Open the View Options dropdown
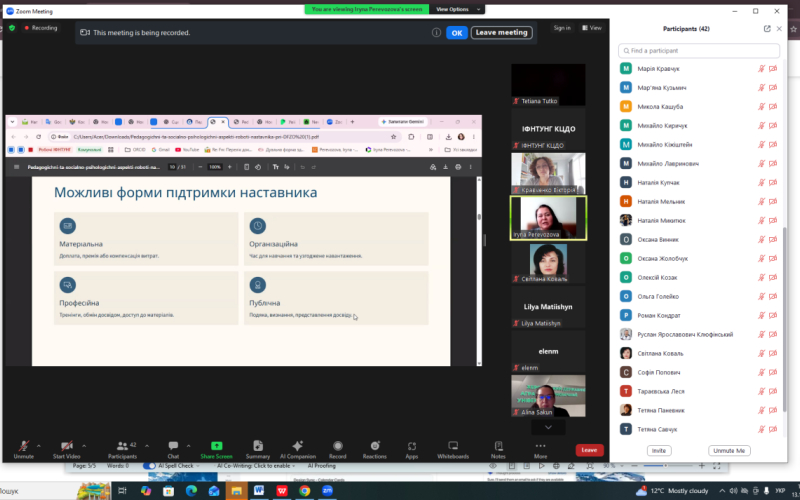The height and width of the screenshot is (500, 800). pyautogui.click(x=458, y=9)
